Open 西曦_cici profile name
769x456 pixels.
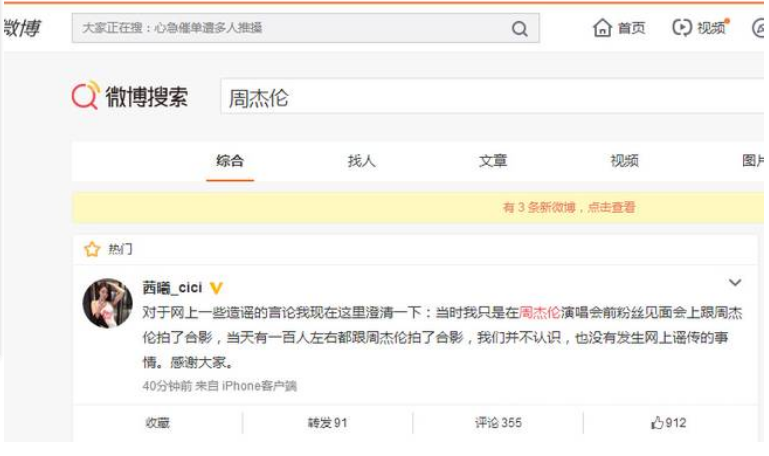172,288
